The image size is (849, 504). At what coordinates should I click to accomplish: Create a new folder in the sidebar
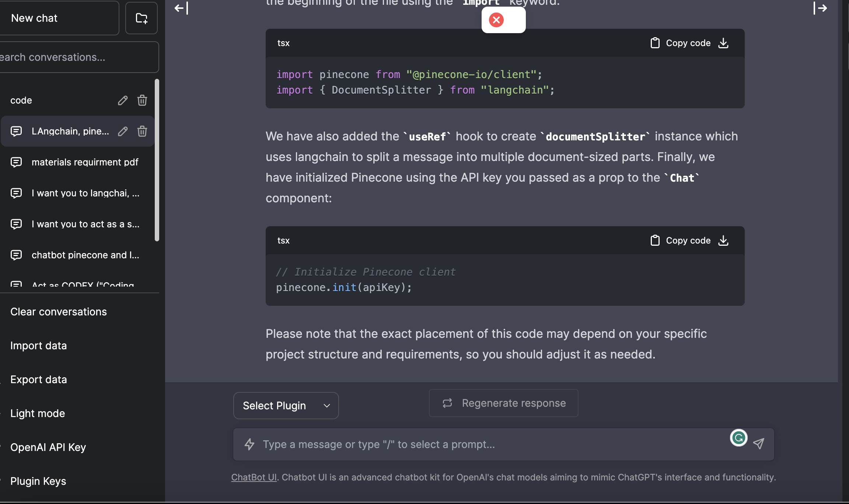point(141,18)
